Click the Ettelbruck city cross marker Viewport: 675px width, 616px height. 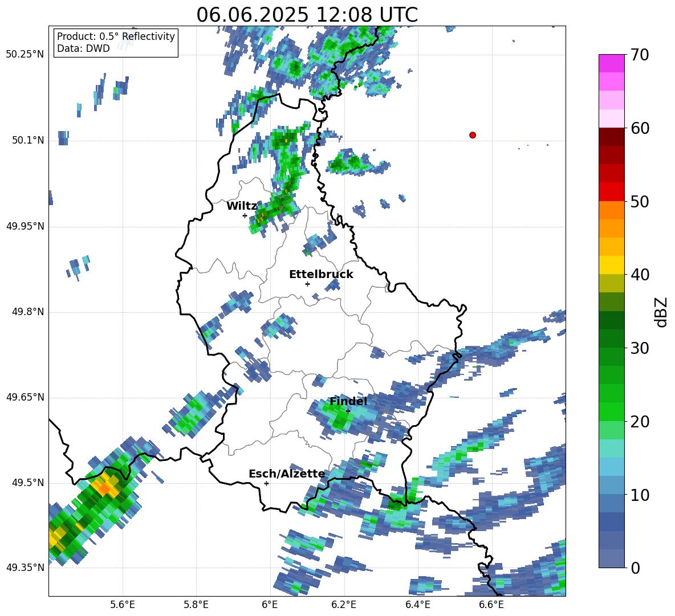[307, 284]
